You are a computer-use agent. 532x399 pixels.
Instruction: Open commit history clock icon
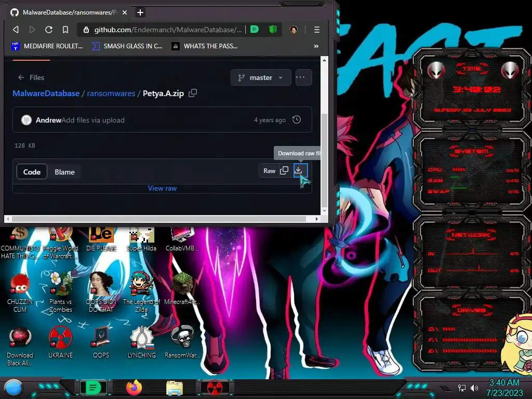(x=297, y=120)
